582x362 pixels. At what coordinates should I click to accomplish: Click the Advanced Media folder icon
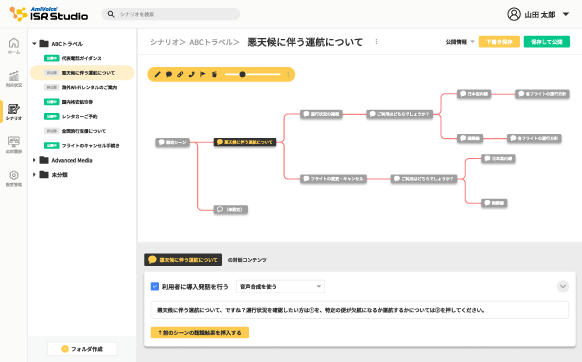pos(44,160)
